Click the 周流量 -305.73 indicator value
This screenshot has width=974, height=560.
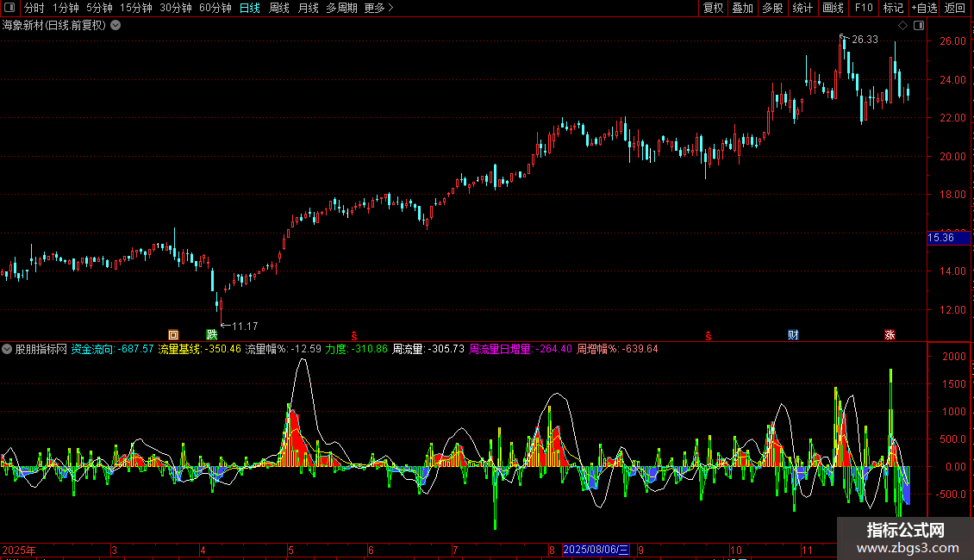(x=428, y=349)
